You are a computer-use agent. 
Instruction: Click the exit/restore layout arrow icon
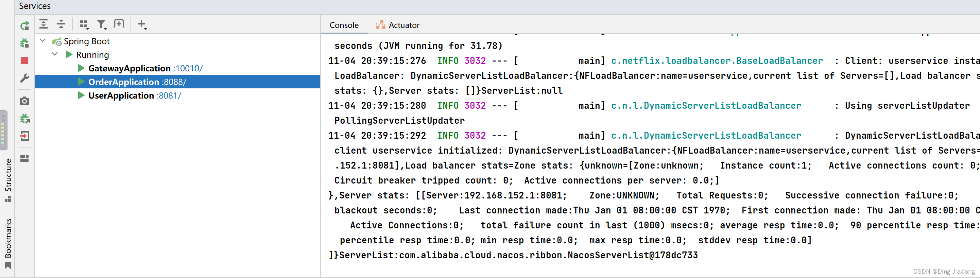click(x=25, y=136)
